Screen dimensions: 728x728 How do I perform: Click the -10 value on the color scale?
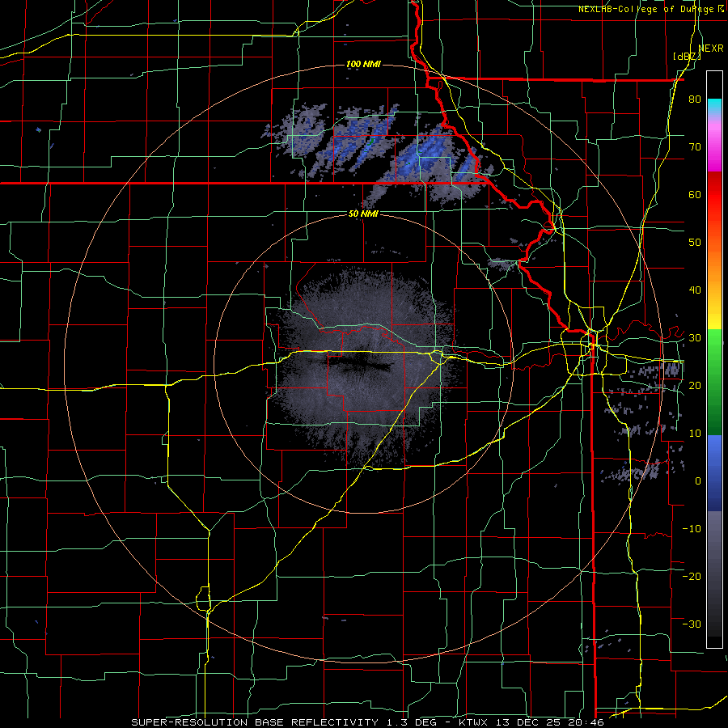click(x=692, y=529)
